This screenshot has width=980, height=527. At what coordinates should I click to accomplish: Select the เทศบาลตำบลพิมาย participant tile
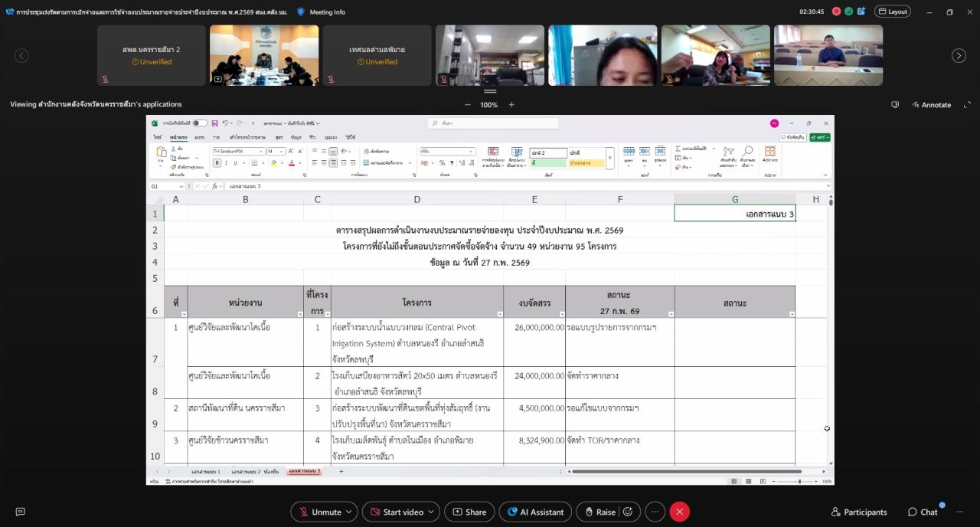coord(377,55)
